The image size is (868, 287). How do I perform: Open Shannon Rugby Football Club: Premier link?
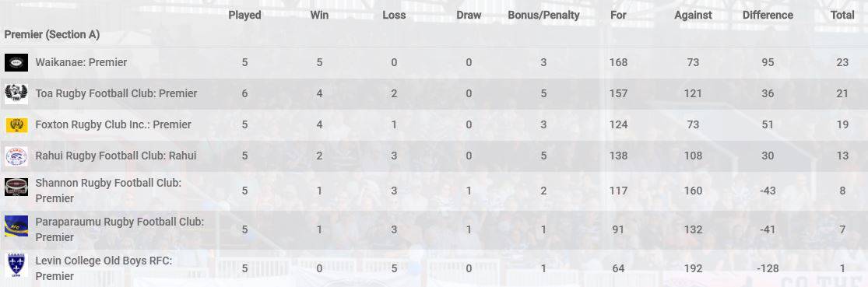pos(108,191)
